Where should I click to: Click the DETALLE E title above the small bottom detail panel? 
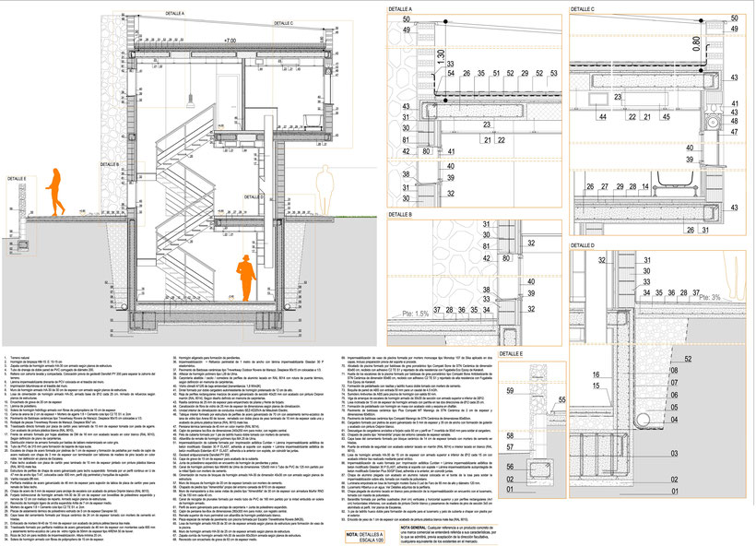tap(511, 353)
